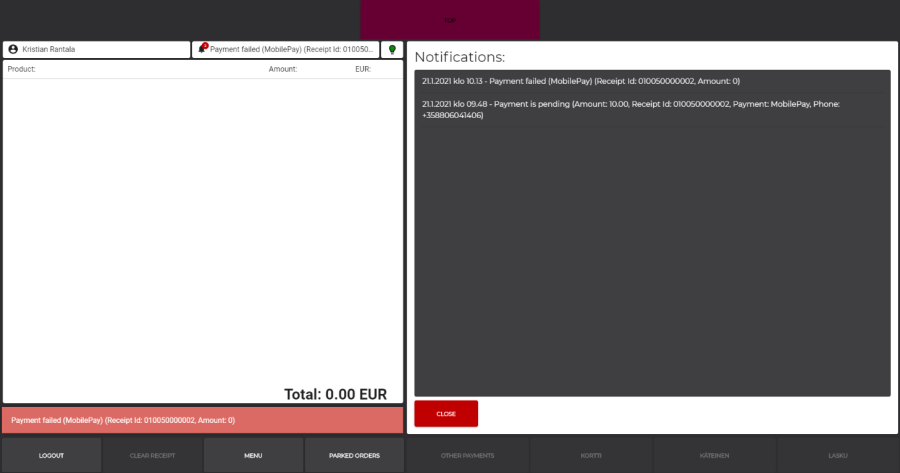Open Parked Orders

coord(354,455)
